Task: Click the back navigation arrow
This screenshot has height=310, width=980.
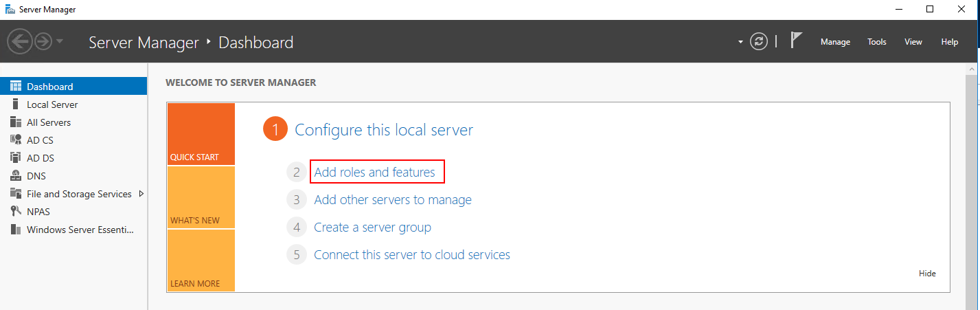Action: click(20, 42)
